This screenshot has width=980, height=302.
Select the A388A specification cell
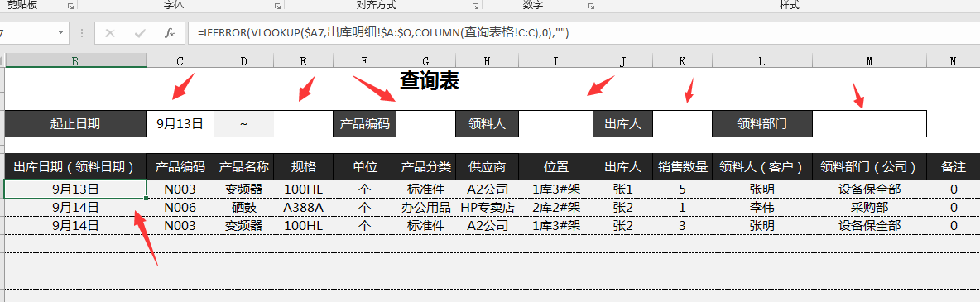point(304,208)
